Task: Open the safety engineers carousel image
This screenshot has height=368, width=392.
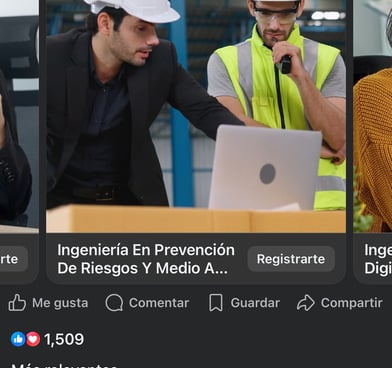Action: [196, 116]
